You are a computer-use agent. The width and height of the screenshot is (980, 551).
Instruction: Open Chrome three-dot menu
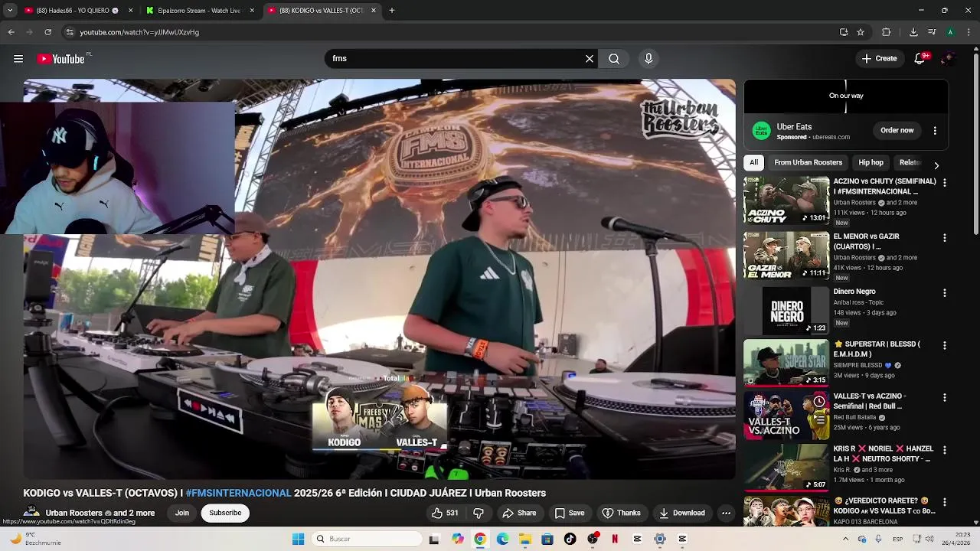(x=969, y=32)
